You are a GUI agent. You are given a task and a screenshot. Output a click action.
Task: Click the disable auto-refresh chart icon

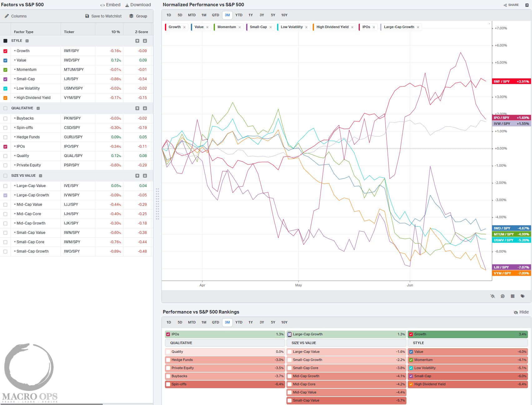pyautogui.click(x=493, y=296)
